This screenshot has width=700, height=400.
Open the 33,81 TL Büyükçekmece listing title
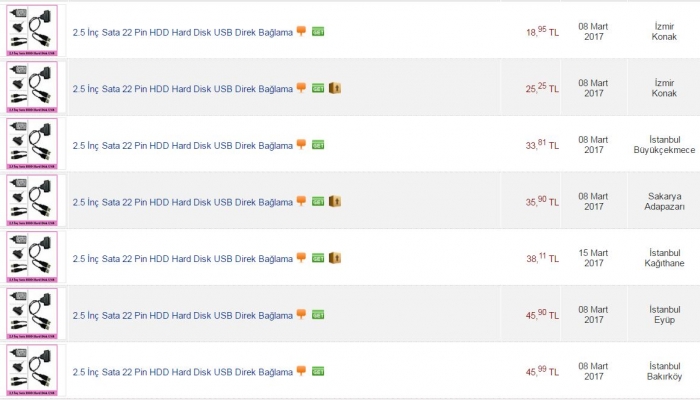click(182, 145)
